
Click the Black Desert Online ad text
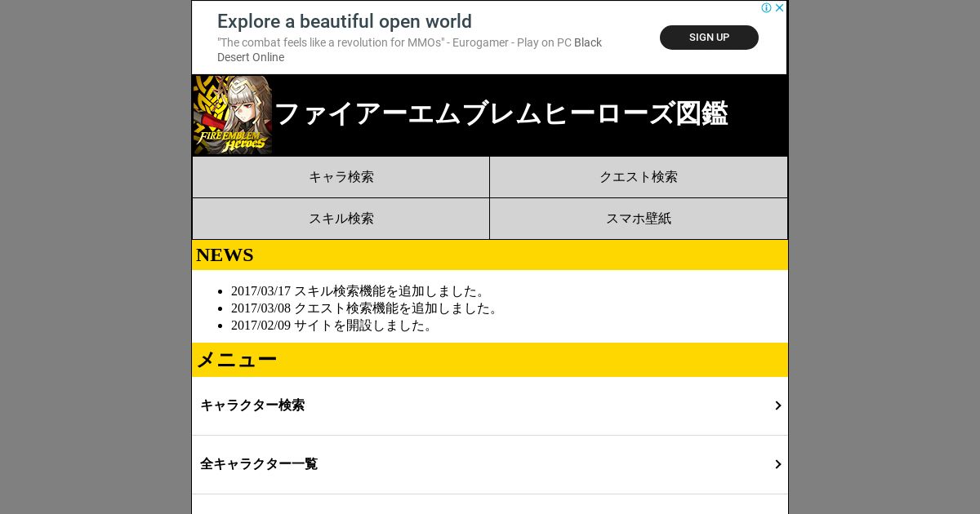click(409, 50)
